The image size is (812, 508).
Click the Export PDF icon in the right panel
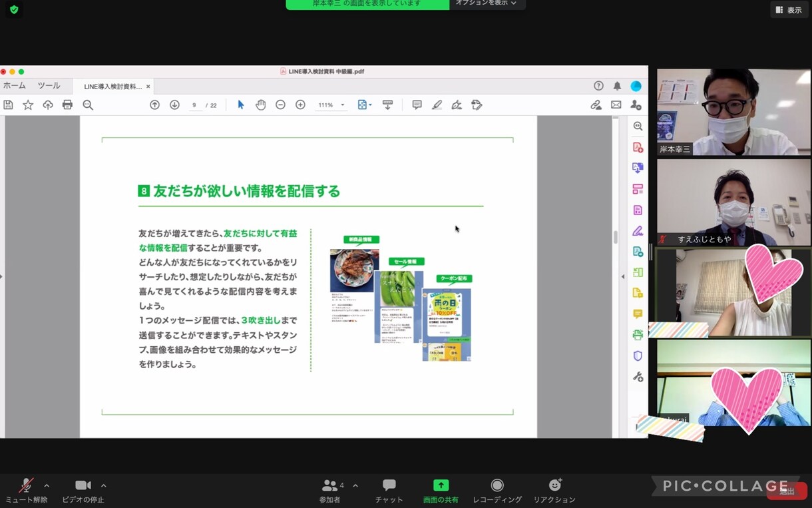pos(638,168)
